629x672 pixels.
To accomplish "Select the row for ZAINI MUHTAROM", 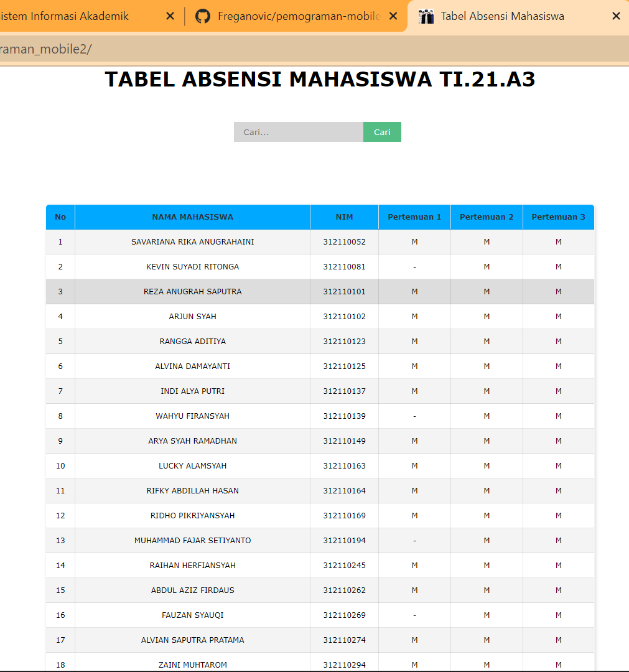I will [192, 665].
